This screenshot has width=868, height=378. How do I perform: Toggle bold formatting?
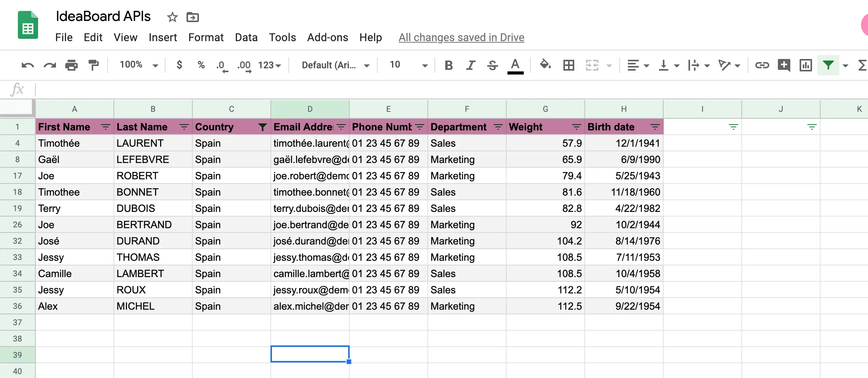(449, 65)
